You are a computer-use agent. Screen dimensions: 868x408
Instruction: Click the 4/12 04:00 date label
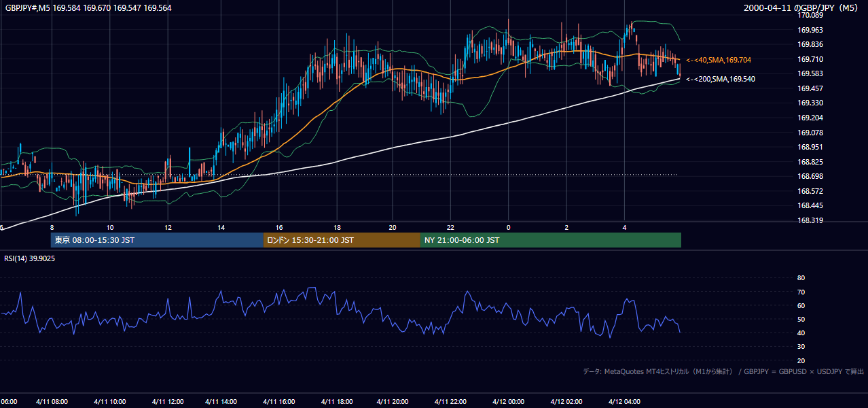[624, 402]
